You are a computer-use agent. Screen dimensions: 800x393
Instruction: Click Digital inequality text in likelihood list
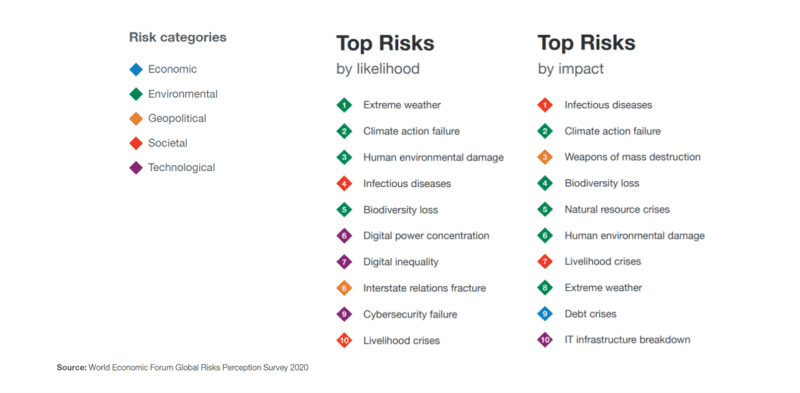point(401,262)
